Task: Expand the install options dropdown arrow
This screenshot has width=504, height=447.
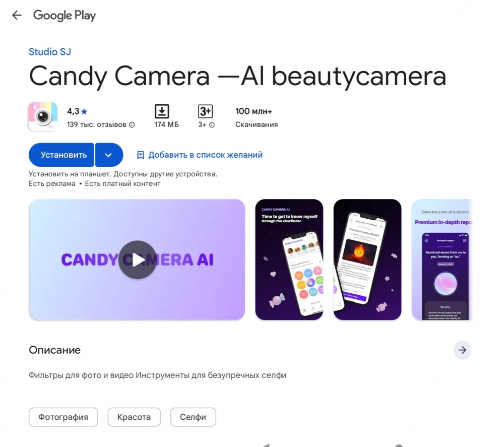Action: (x=109, y=155)
